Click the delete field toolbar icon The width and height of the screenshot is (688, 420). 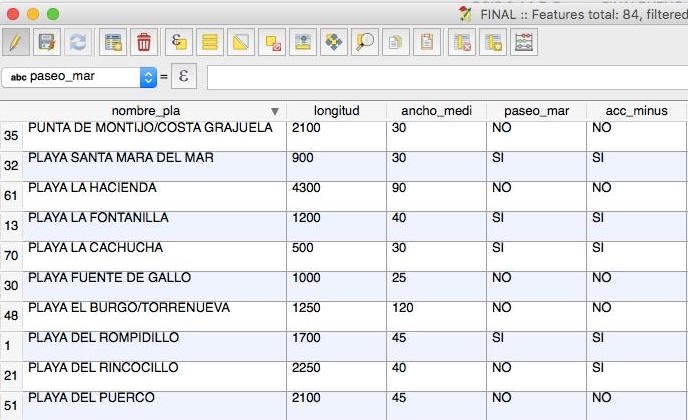461,42
